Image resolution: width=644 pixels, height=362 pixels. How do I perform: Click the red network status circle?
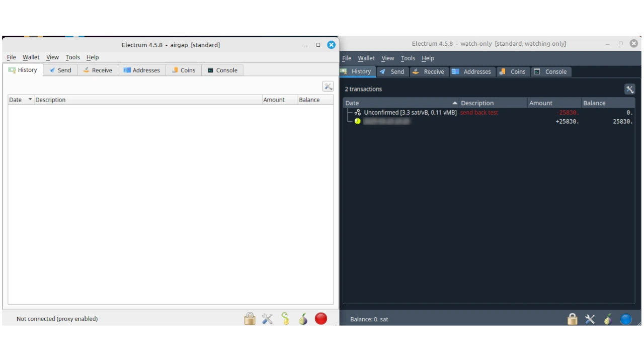click(x=321, y=319)
